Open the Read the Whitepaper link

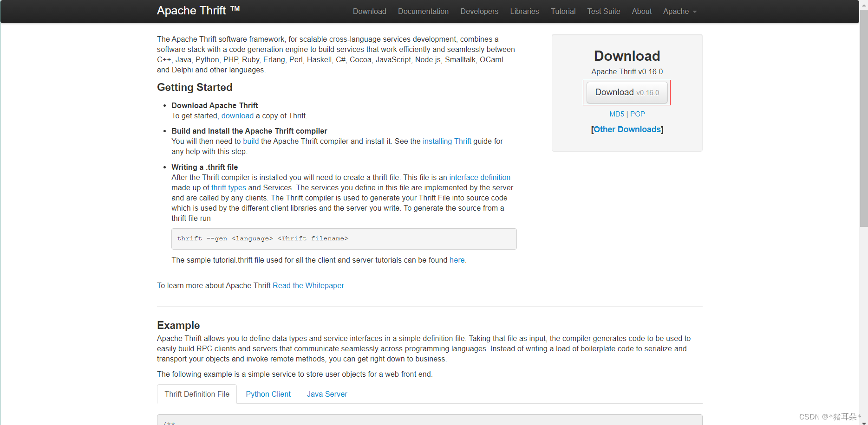308,286
